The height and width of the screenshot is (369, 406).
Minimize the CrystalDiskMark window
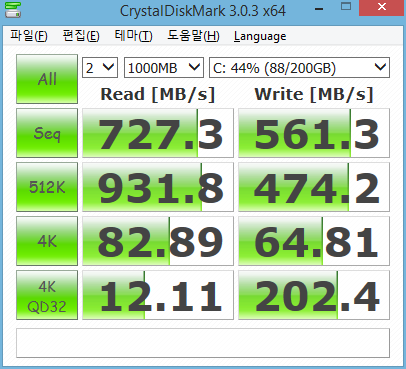[x=319, y=9]
